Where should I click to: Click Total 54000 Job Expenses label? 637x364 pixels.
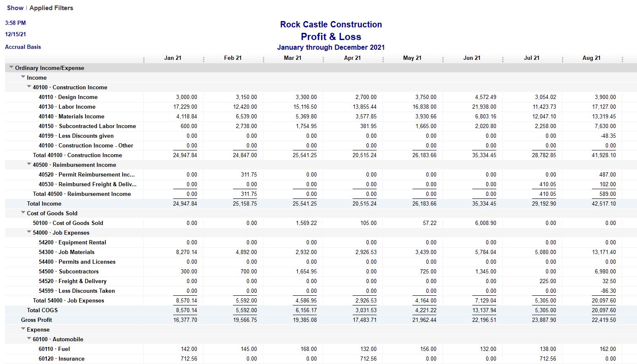tap(69, 300)
